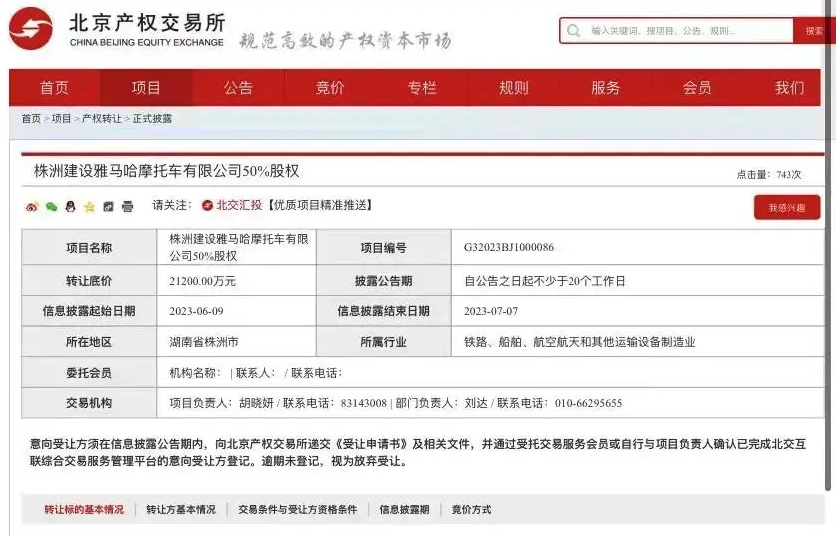The height and width of the screenshot is (536, 836).
Task: Click the 所在地区 header cell
Action: pos(89,342)
